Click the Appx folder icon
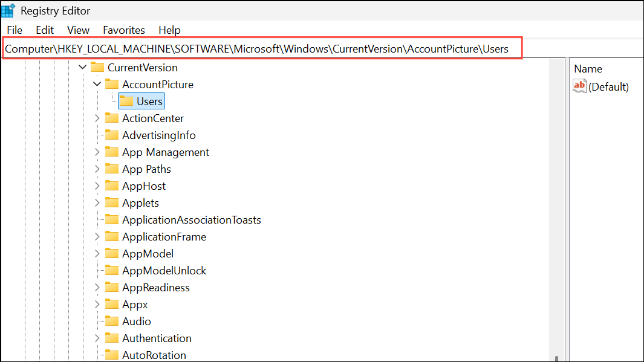 pyautogui.click(x=112, y=304)
